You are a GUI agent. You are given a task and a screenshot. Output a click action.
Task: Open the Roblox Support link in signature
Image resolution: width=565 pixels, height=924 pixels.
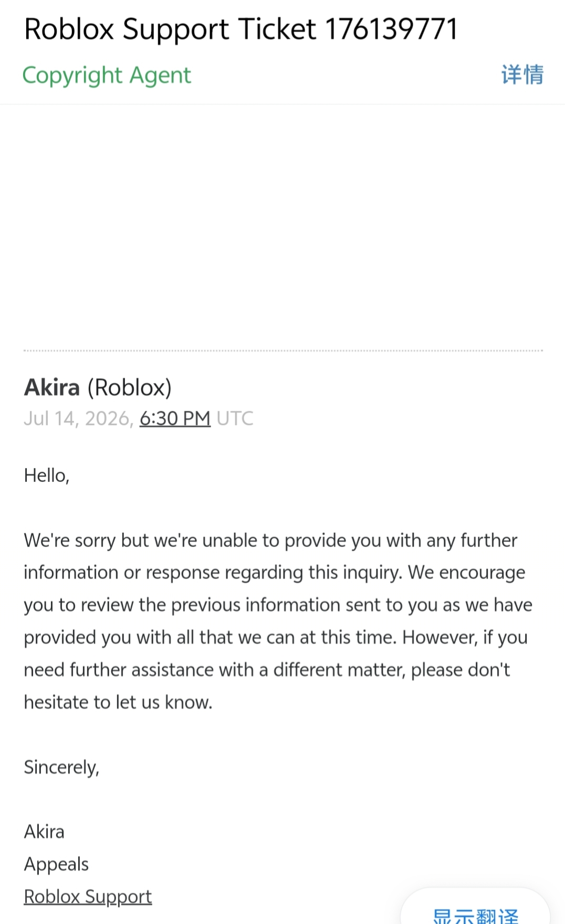click(88, 896)
